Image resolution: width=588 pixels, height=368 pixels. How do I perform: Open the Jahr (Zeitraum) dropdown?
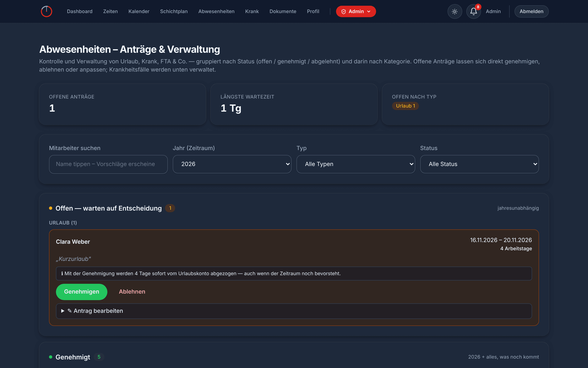click(232, 164)
